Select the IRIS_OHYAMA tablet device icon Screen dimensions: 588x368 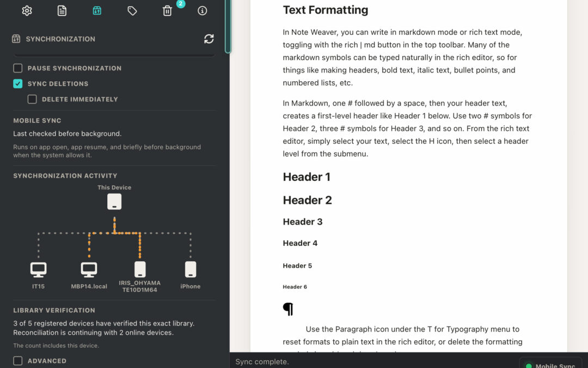tap(140, 269)
